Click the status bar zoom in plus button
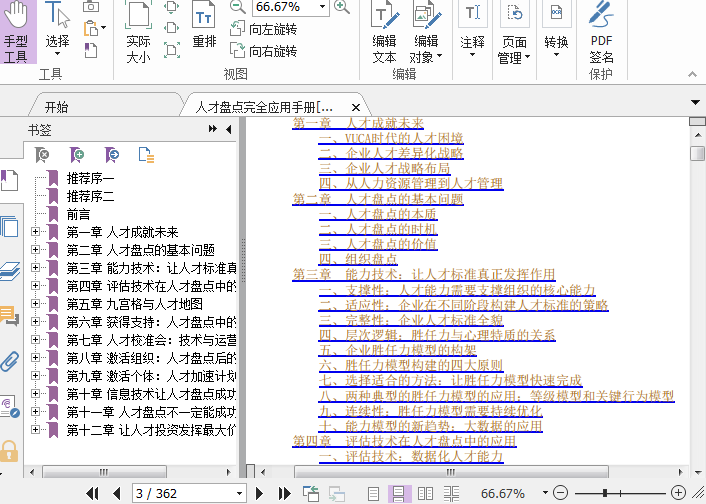706x504 pixels. [678, 493]
